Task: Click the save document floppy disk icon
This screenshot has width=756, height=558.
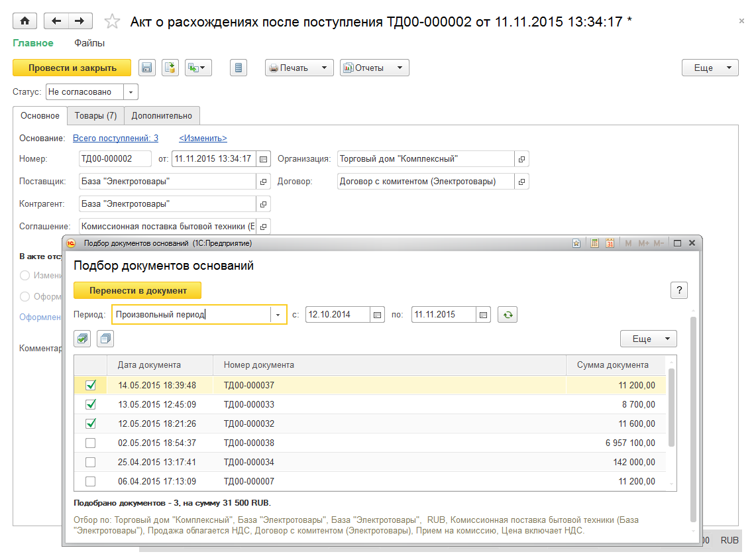Action: pos(146,68)
